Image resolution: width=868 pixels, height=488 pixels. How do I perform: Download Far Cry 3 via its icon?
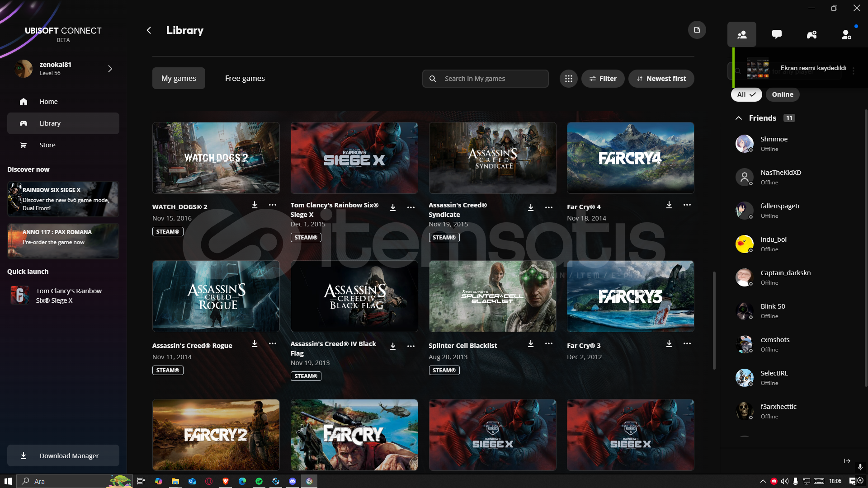(669, 343)
